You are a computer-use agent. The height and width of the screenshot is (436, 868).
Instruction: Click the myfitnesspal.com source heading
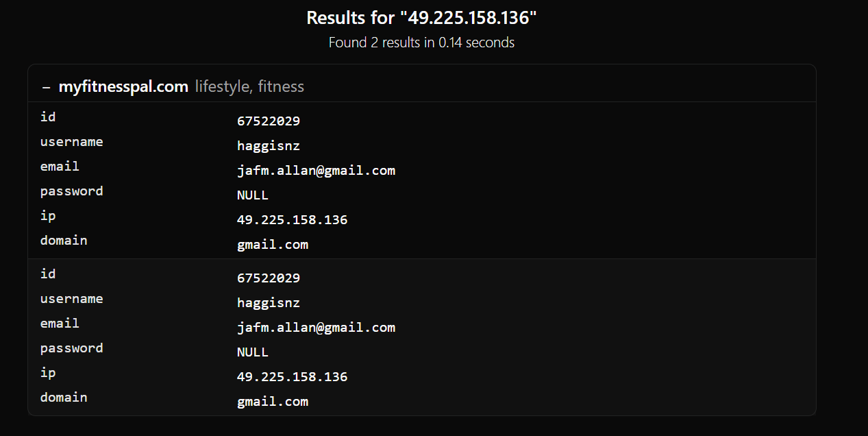[x=123, y=86]
